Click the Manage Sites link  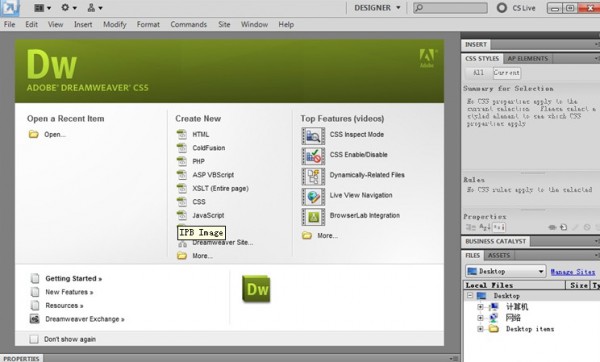coord(573,272)
